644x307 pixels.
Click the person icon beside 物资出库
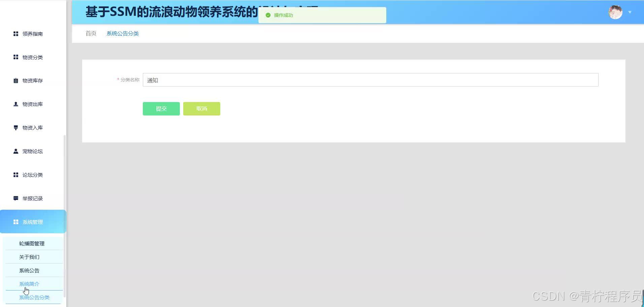15,104
